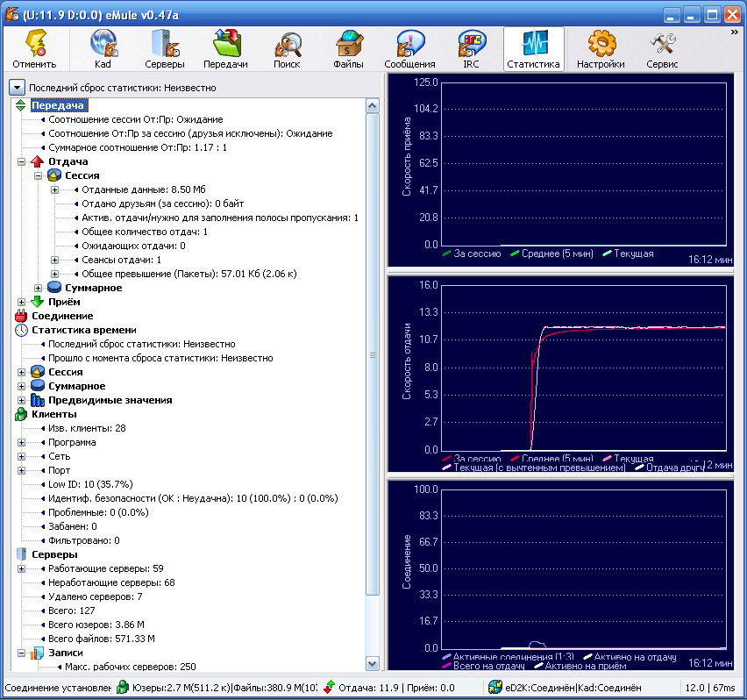Click the red arrow Отдача icon
Image resolution: width=747 pixels, height=700 pixels.
coord(37,161)
